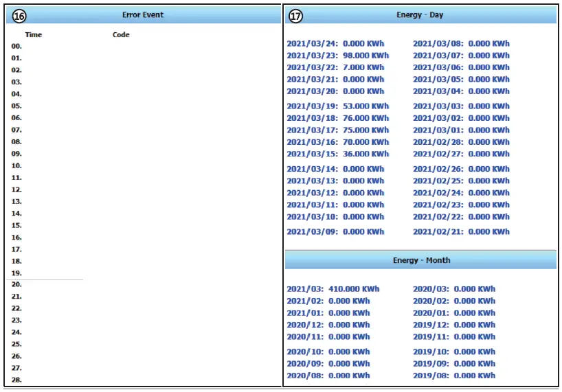
Task: Click the 2021/03/19 entry showing 53.000 KWh
Action: [x=337, y=106]
